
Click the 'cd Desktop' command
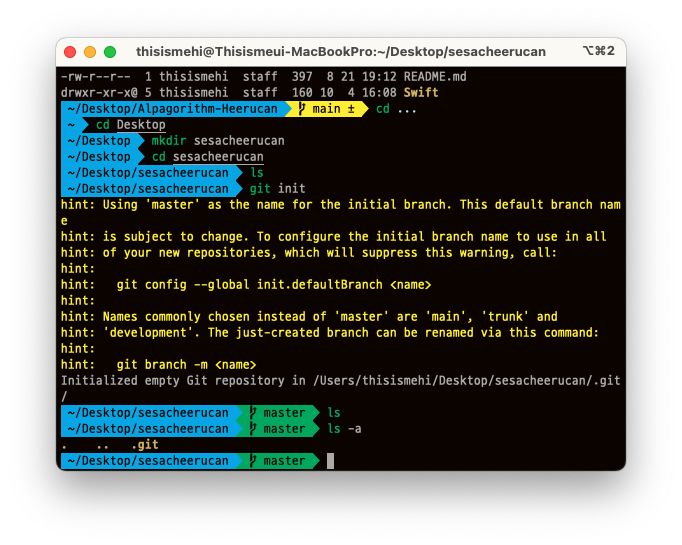(x=130, y=125)
